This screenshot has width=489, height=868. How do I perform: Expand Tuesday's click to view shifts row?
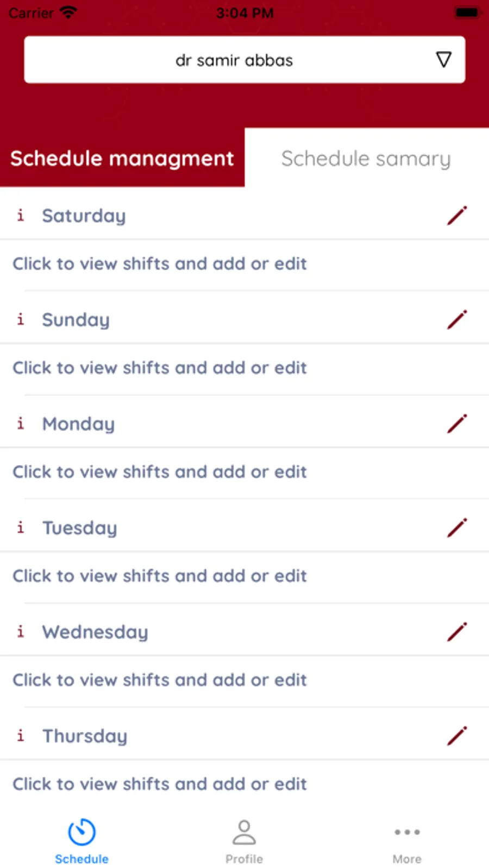[244, 577]
